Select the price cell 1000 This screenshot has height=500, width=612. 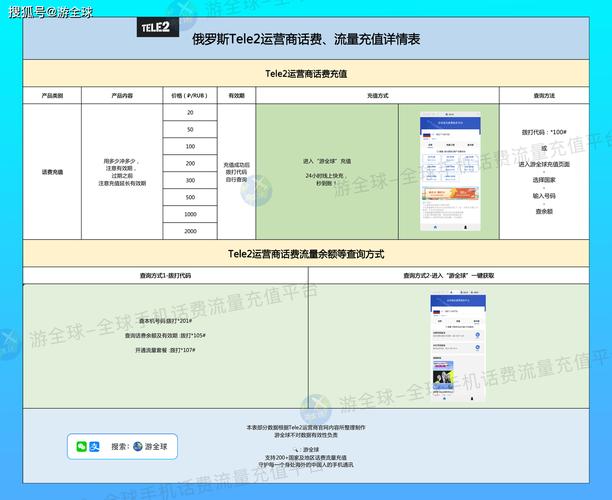(x=190, y=214)
